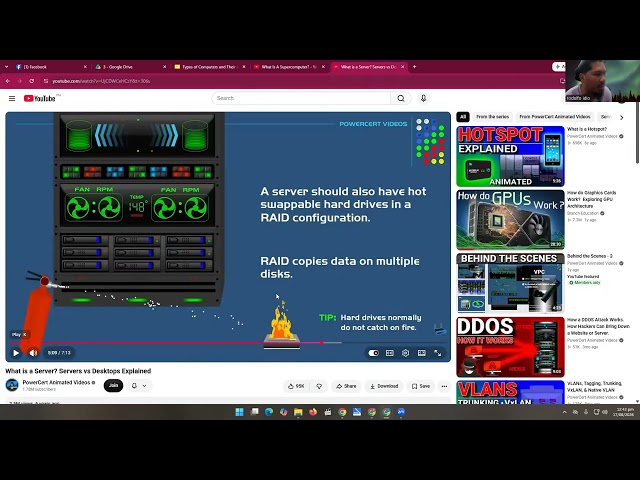Screen dimensions: 640x480
Task: Go to YouTube home via logo
Action: click(x=40, y=98)
